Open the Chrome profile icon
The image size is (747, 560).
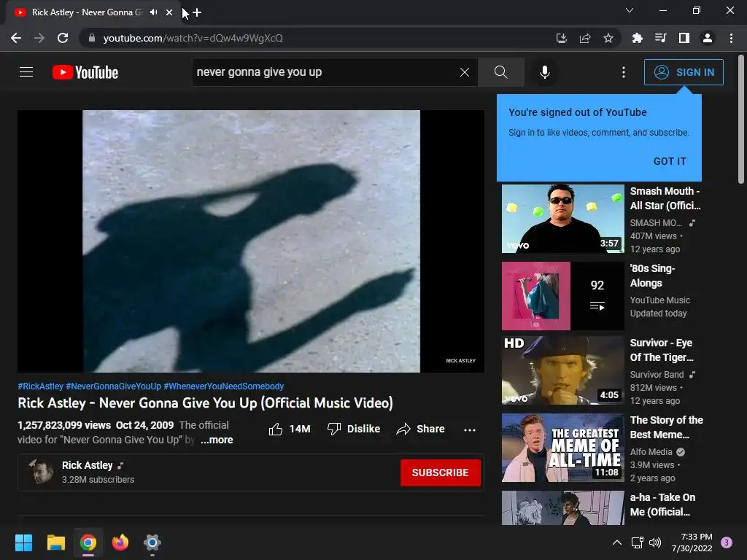708,38
